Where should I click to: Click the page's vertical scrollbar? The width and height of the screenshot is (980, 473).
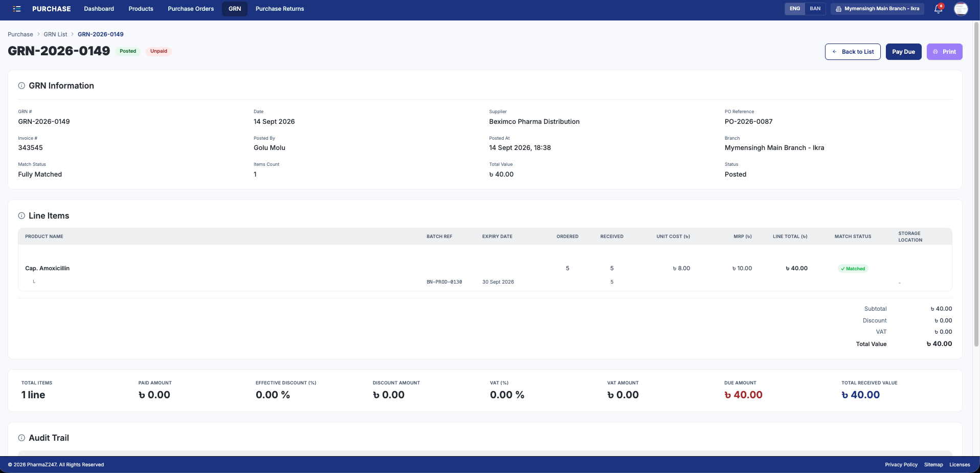pyautogui.click(x=976, y=184)
